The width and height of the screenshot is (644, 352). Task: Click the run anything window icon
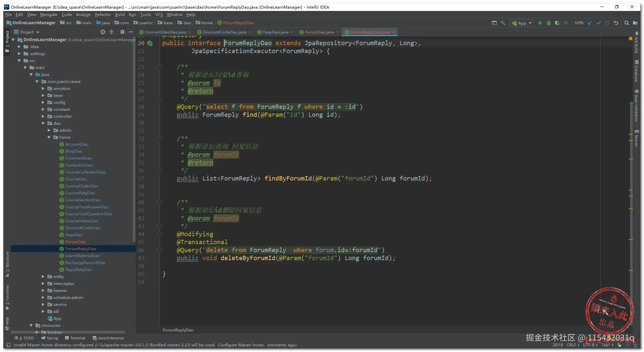click(494, 23)
